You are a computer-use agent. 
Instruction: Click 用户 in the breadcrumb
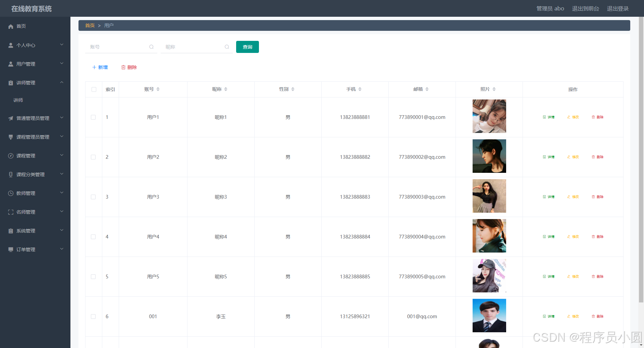109,25
